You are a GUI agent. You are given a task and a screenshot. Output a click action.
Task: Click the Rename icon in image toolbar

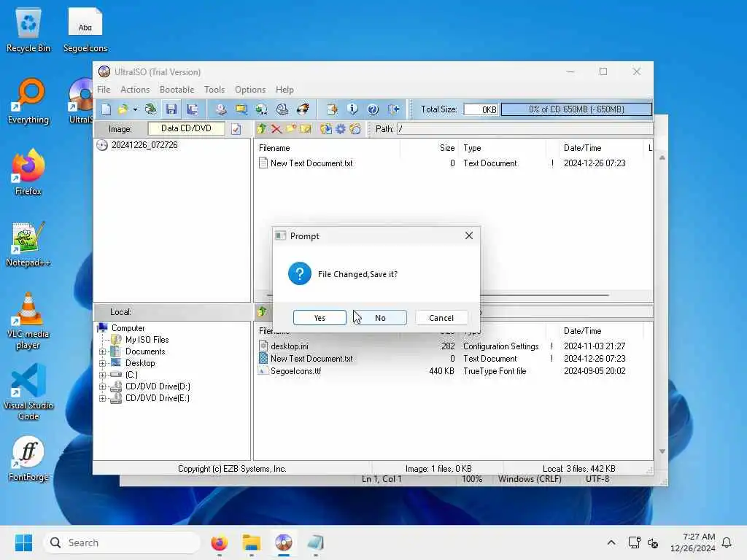tap(306, 128)
